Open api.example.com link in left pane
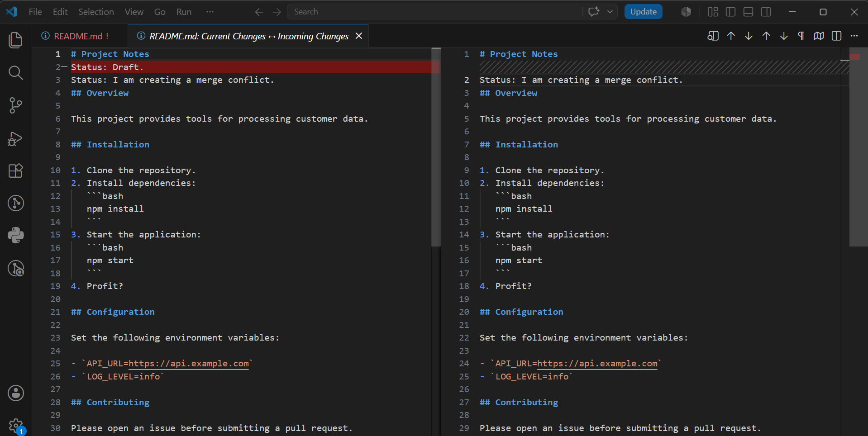The image size is (868, 436). [x=189, y=363]
